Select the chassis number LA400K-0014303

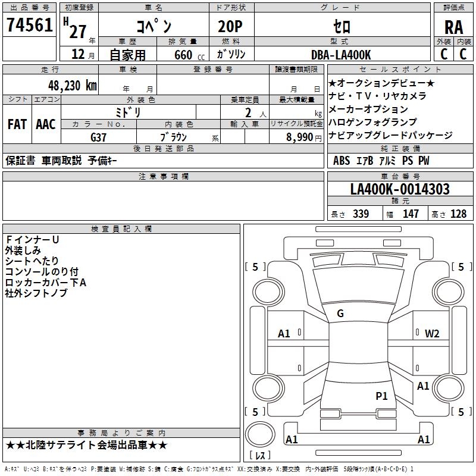399,189
